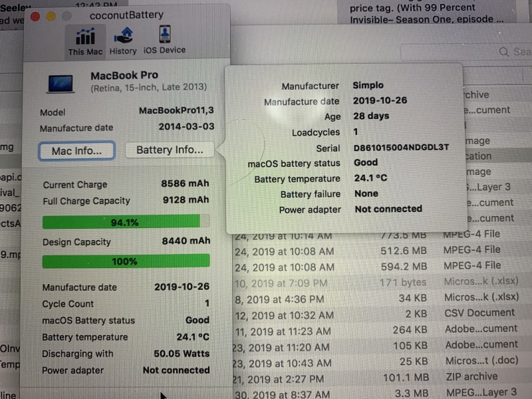532x399 pixels.
Task: Select the 3.3 MB MPEG Layer 3 row
Action: click(382, 393)
